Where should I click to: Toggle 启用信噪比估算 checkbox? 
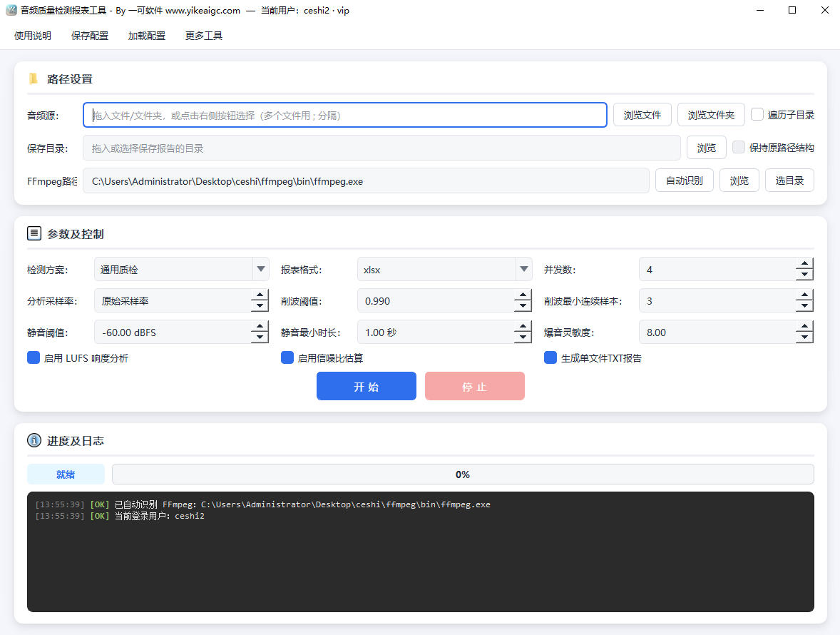(x=287, y=357)
